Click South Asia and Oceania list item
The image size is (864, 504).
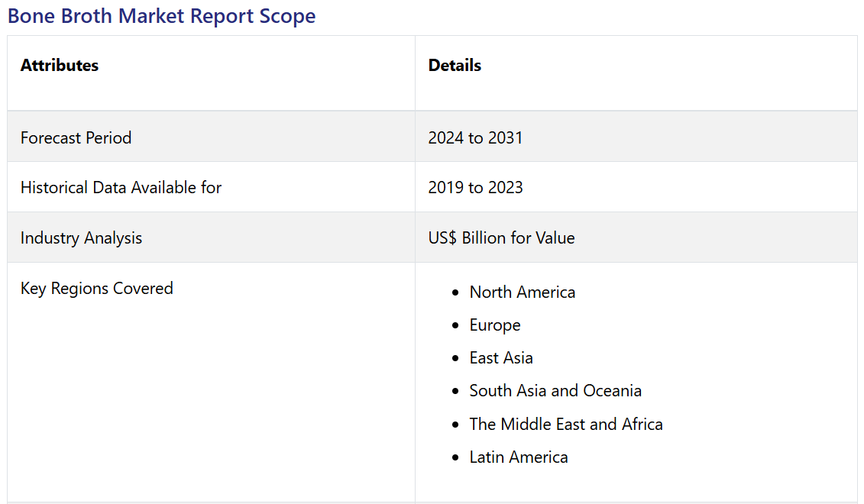(x=555, y=390)
